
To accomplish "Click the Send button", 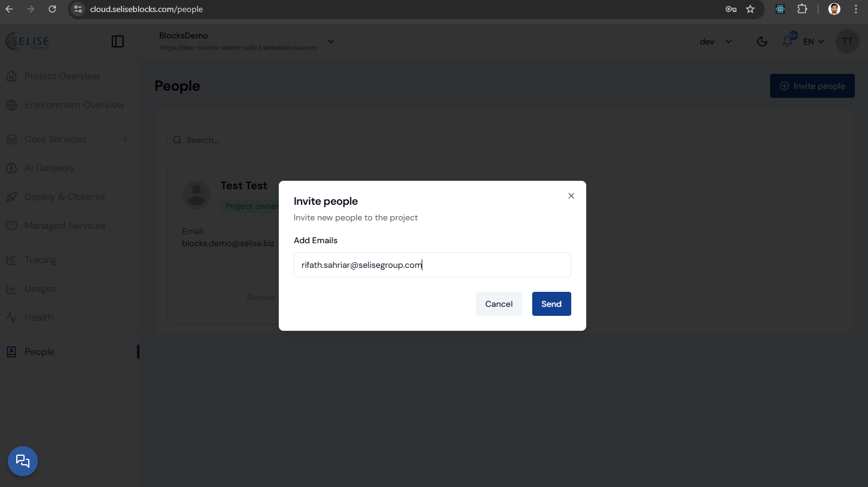I will point(551,304).
